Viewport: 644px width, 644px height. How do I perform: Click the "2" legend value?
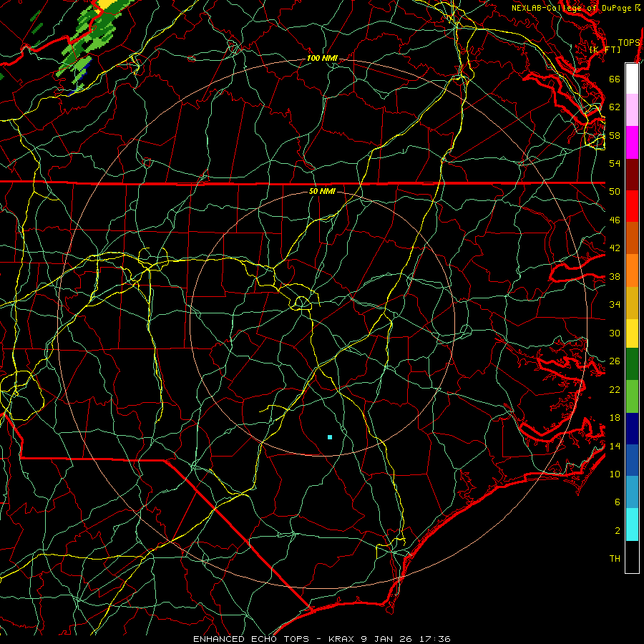(618, 531)
